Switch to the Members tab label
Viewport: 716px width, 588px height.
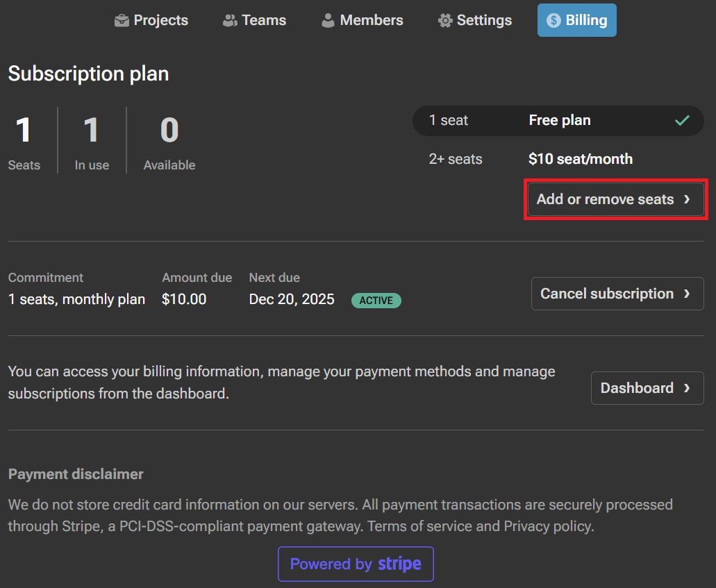371,21
